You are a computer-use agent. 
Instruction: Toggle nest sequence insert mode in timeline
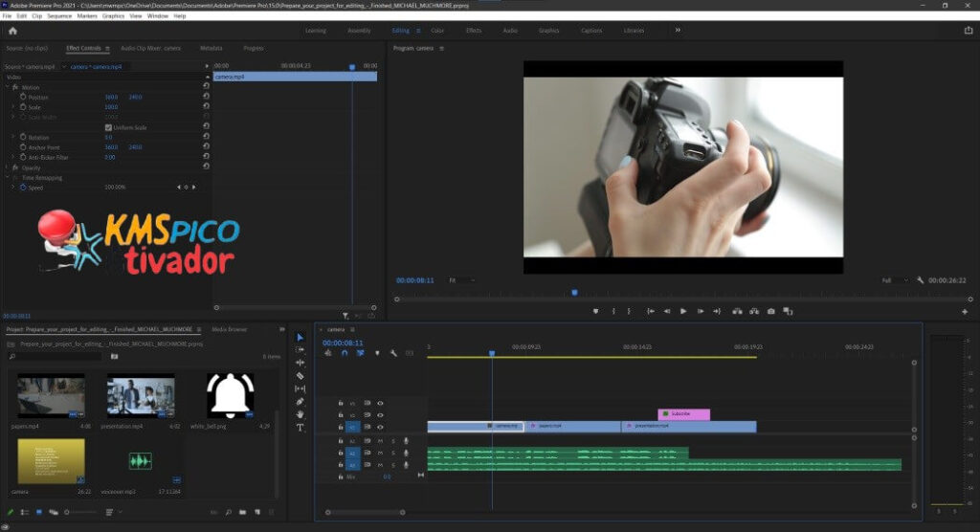(328, 353)
